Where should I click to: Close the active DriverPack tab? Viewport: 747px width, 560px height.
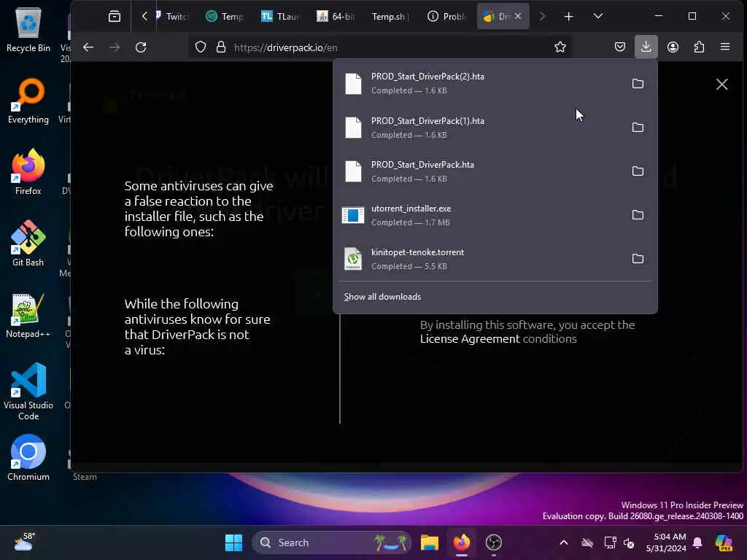click(518, 16)
